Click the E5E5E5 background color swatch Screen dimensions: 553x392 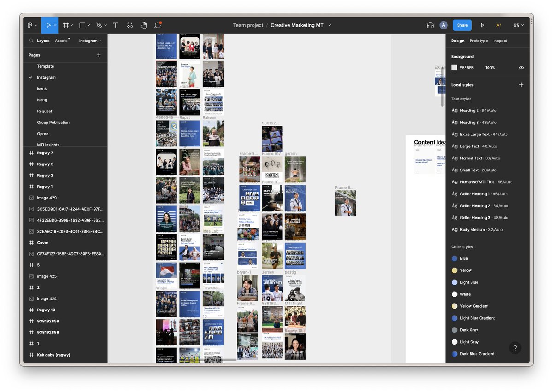pyautogui.click(x=454, y=67)
